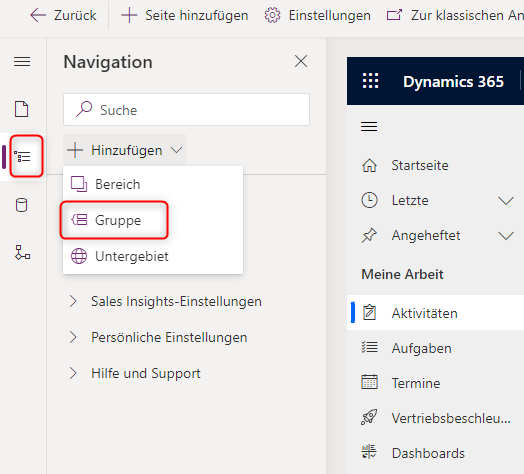Select the Navigation tree icon in rail
The image size is (524, 474).
pyautogui.click(x=22, y=156)
